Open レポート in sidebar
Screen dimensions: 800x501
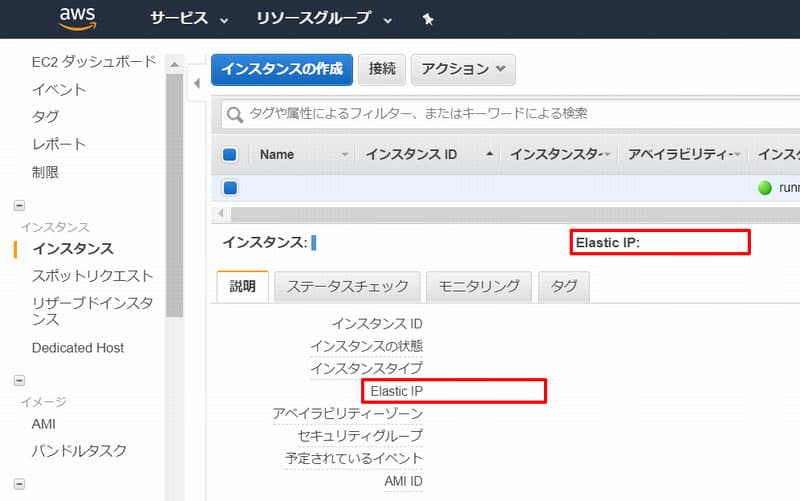[59, 144]
